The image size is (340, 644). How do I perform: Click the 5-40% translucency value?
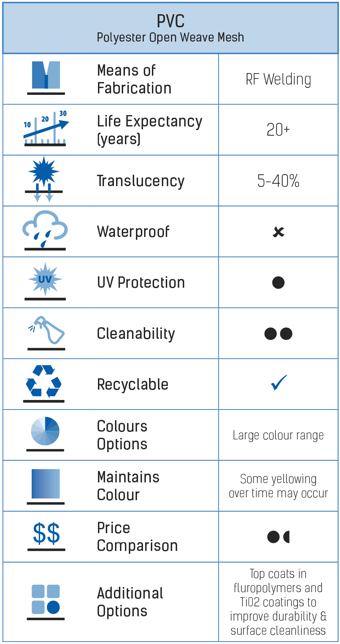pyautogui.click(x=278, y=181)
